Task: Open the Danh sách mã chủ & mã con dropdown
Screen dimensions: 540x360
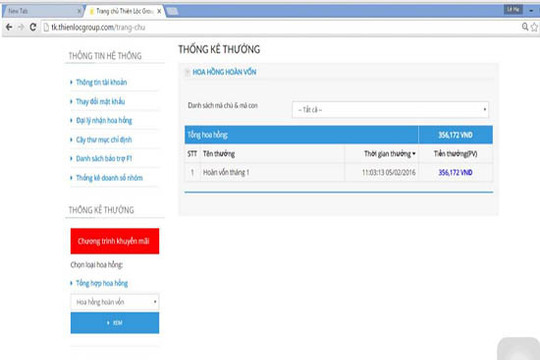Action: 390,110
